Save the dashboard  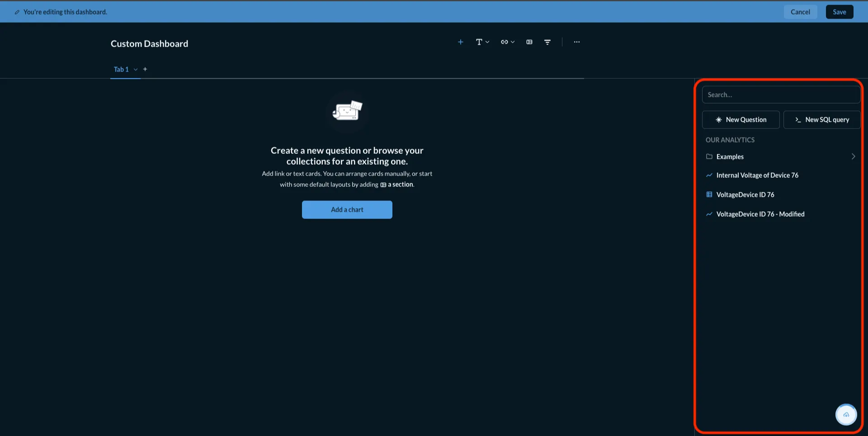coord(839,12)
